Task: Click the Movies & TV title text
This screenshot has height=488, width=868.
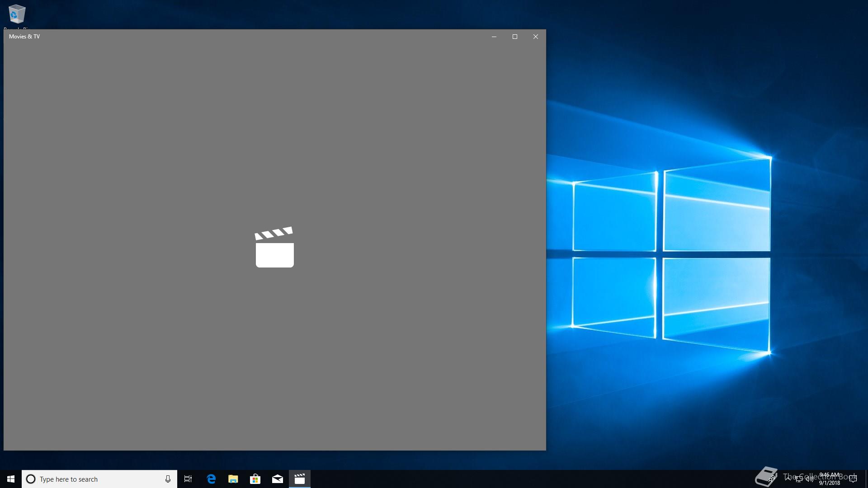Action: tap(24, 37)
